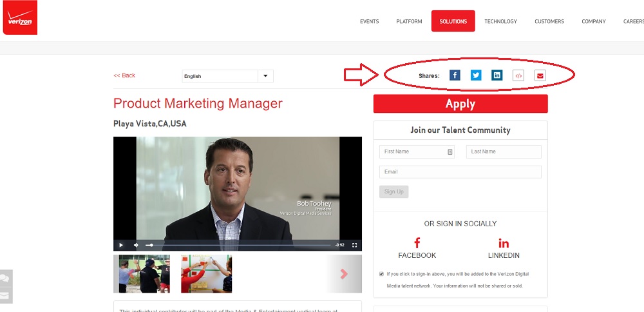Viewport: 644px width, 312px height.
Task: Click the Last Name field
Action: click(x=504, y=151)
